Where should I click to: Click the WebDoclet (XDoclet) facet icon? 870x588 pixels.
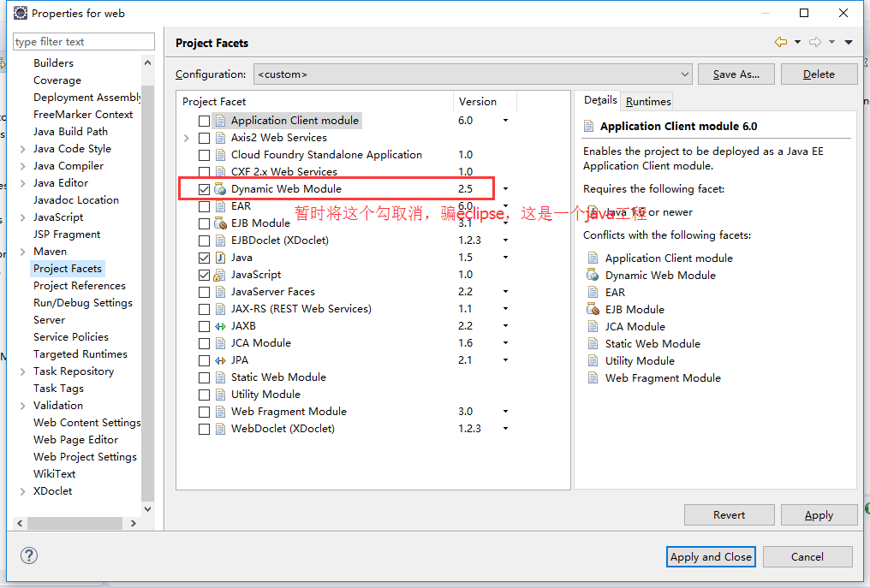pos(220,429)
